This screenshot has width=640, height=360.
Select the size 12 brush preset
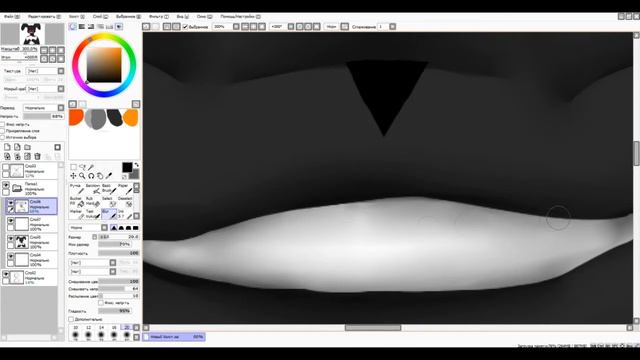coord(88,333)
